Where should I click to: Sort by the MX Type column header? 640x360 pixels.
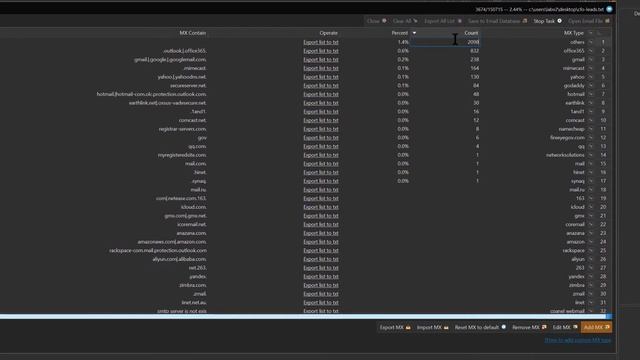(x=573, y=33)
